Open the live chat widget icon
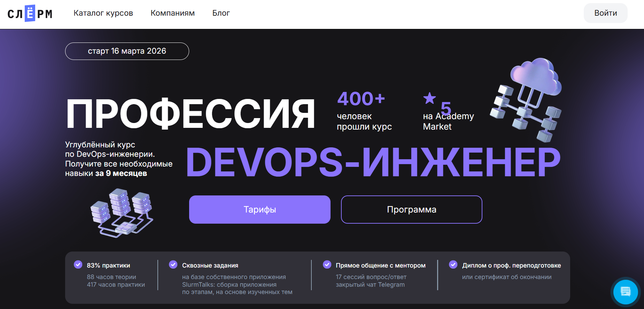The width and height of the screenshot is (644, 309). (626, 292)
